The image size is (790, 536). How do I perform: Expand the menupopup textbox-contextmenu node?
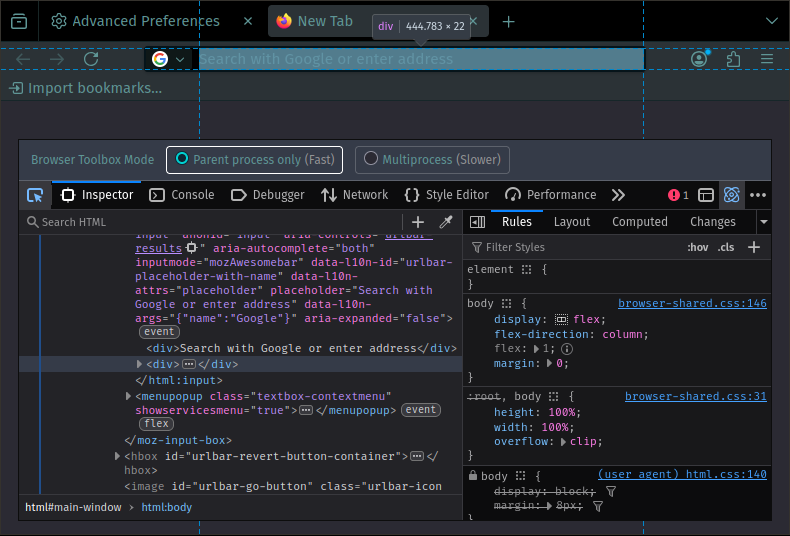click(x=129, y=397)
